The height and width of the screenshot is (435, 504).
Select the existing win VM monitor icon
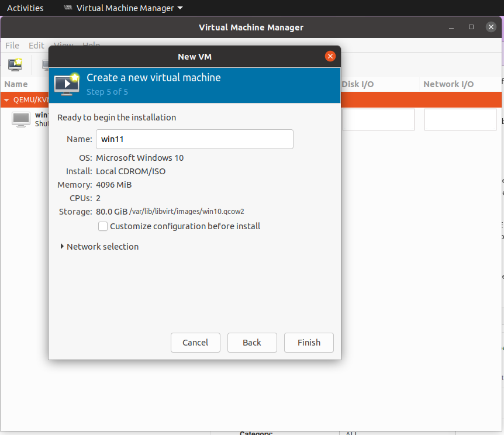21,119
